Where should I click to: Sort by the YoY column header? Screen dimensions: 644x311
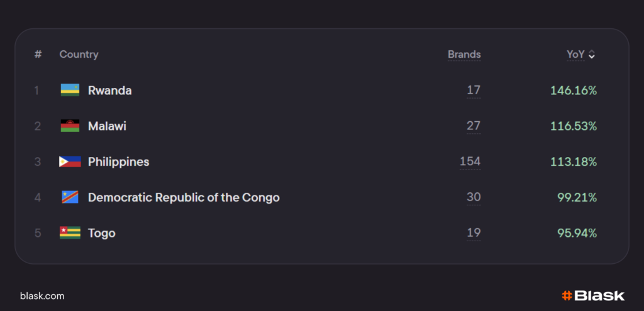(575, 55)
